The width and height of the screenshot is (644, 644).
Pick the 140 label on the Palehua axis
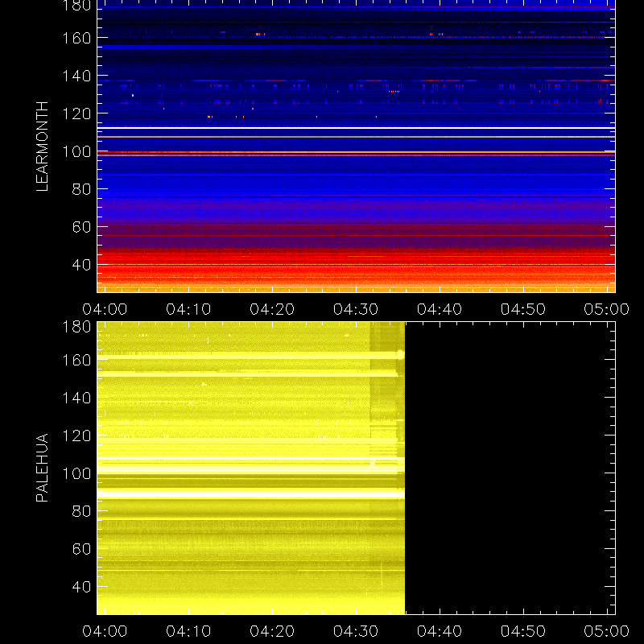click(76, 398)
